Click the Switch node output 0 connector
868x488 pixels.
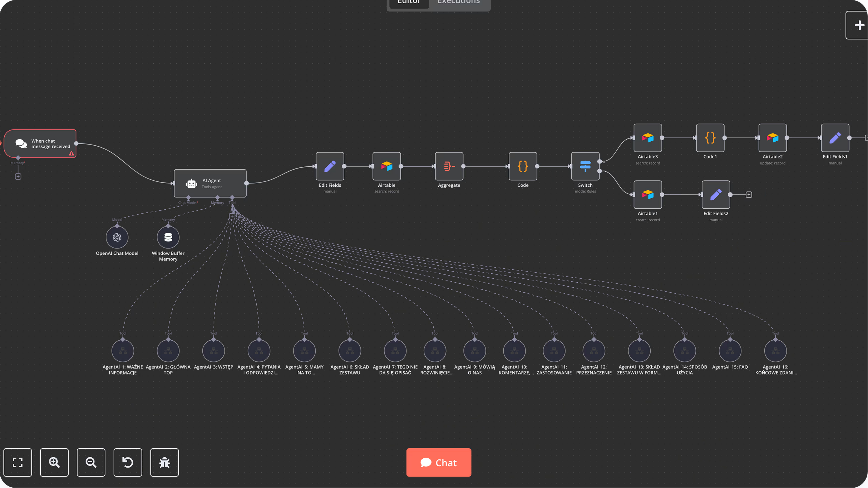click(600, 161)
